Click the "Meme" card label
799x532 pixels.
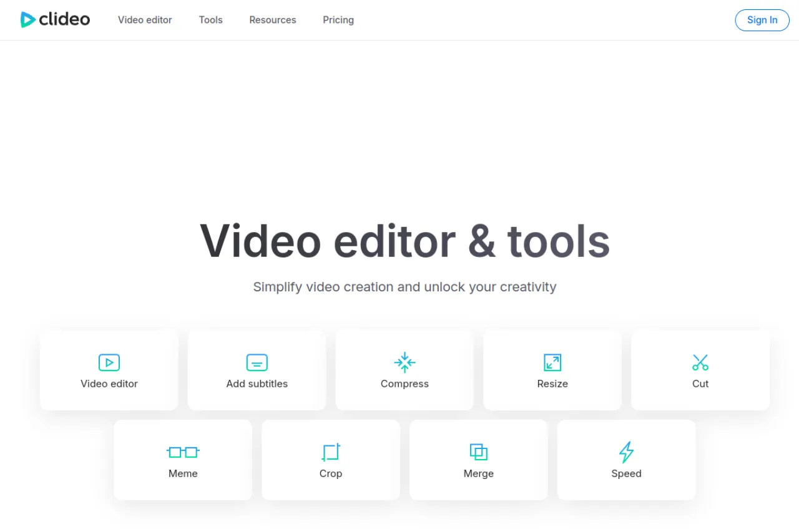coord(183,473)
